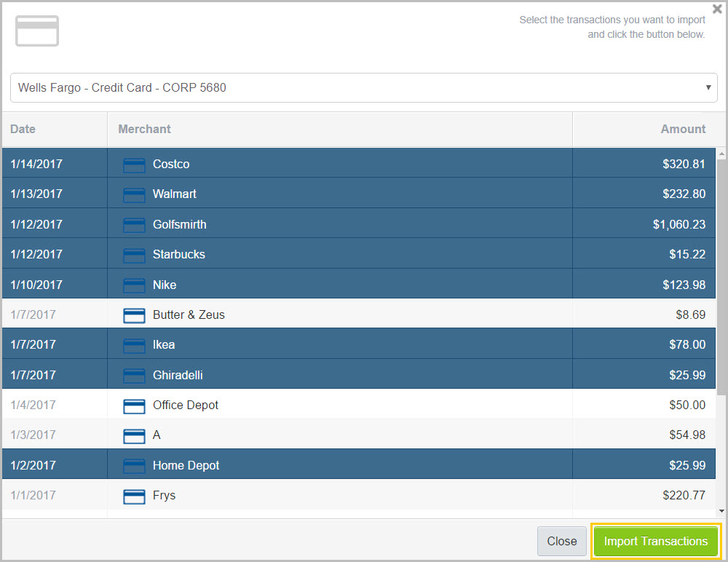Screen dimensions: 728x562
Task: Open the Wells Fargo account dropdown
Action: [x=364, y=87]
